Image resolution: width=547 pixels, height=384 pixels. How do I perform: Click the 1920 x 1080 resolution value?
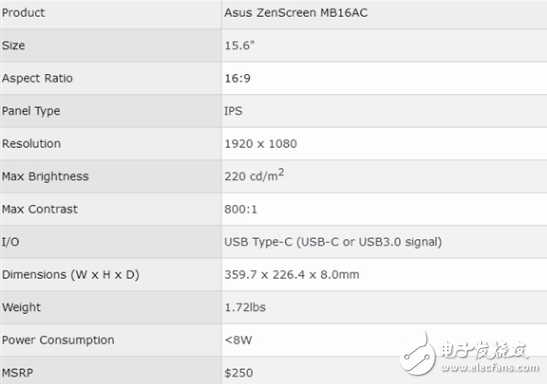[x=261, y=144]
